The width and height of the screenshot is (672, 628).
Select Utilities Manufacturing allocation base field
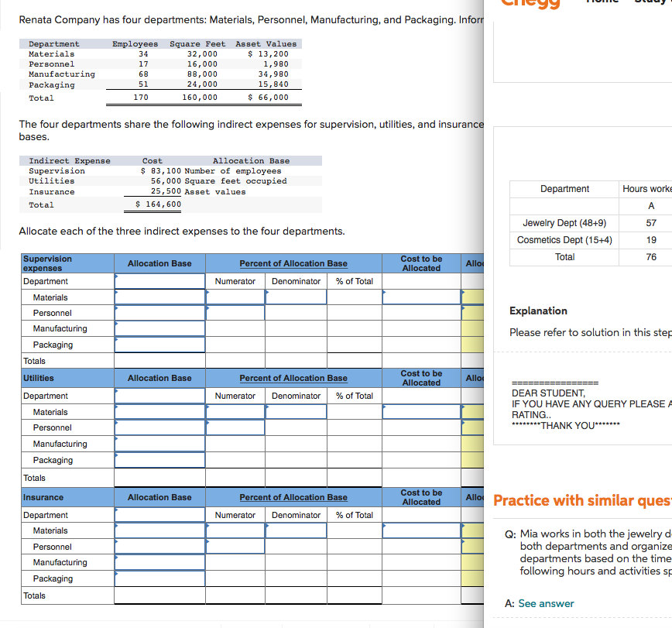click(159, 444)
